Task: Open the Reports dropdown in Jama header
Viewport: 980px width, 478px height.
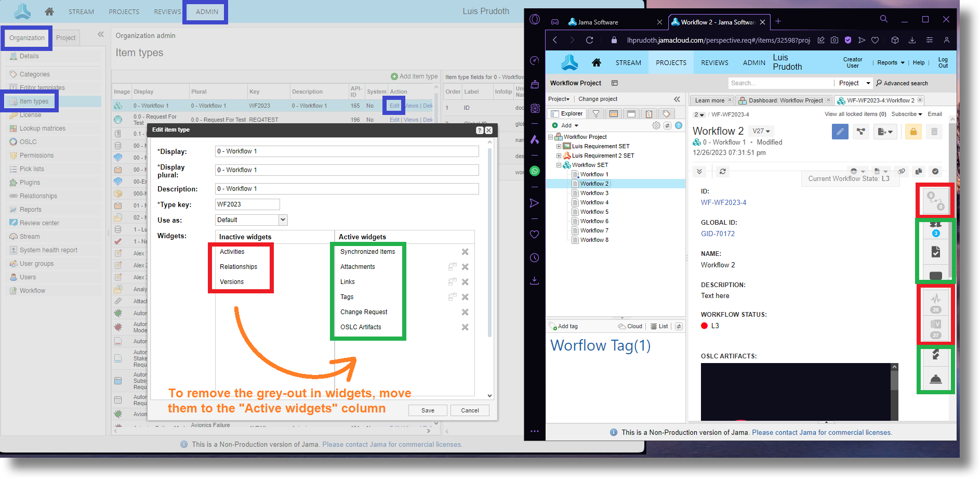Action: click(x=891, y=62)
